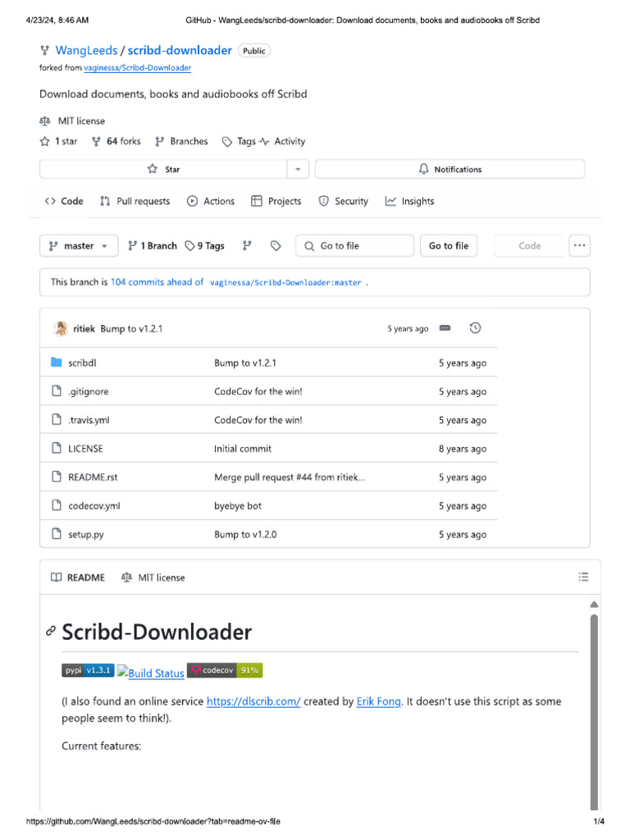
Task: Open the greyed Code button
Action: [x=529, y=246]
